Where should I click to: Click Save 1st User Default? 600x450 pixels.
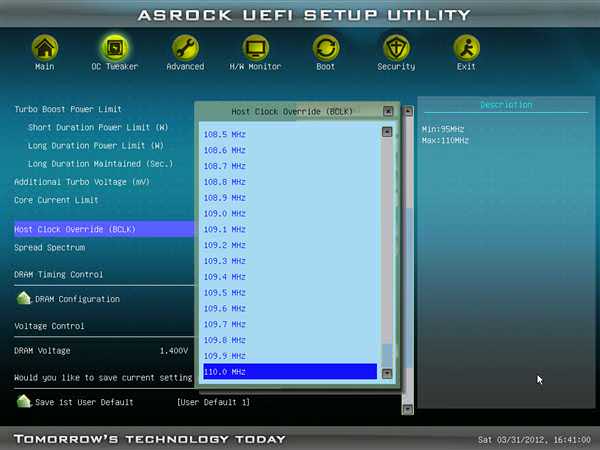(84, 402)
